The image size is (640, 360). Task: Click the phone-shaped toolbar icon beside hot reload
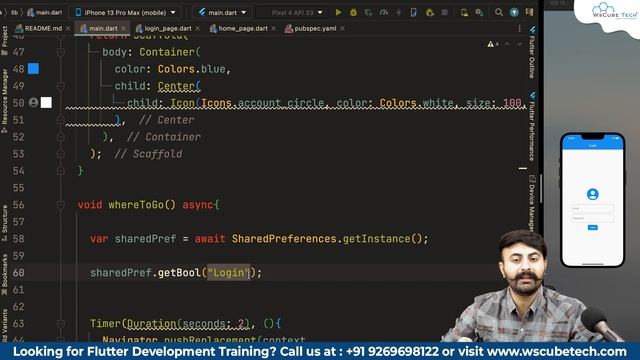pos(413,13)
